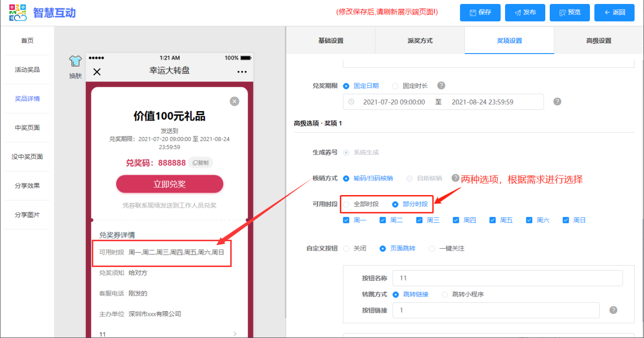Click the 保存 save button

pyautogui.click(x=480, y=13)
